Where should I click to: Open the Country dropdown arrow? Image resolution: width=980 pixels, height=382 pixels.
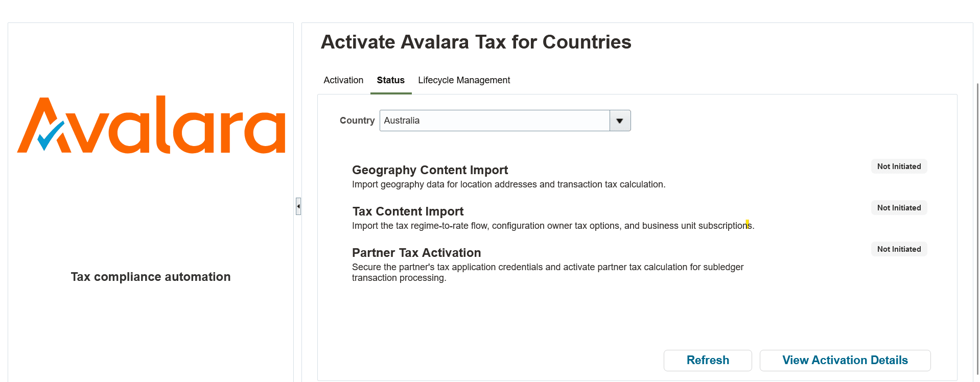(619, 121)
